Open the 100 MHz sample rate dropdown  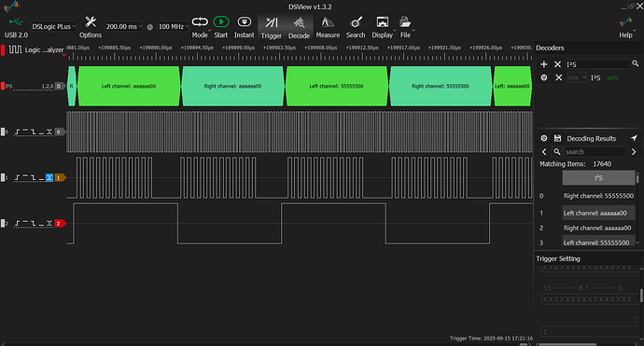174,27
